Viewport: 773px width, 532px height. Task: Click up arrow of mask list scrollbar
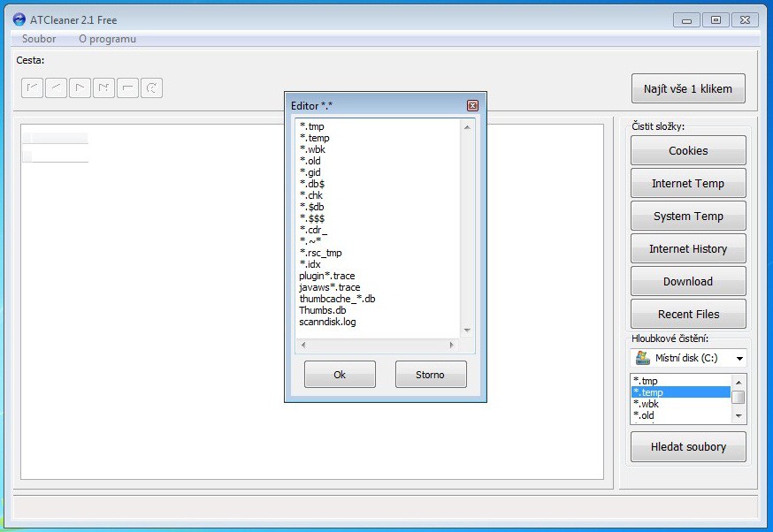738,383
